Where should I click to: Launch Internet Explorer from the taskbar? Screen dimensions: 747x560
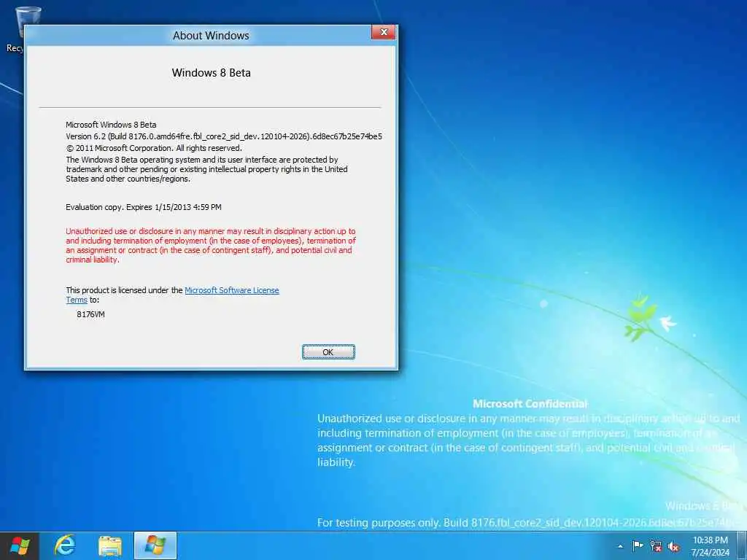click(x=65, y=545)
